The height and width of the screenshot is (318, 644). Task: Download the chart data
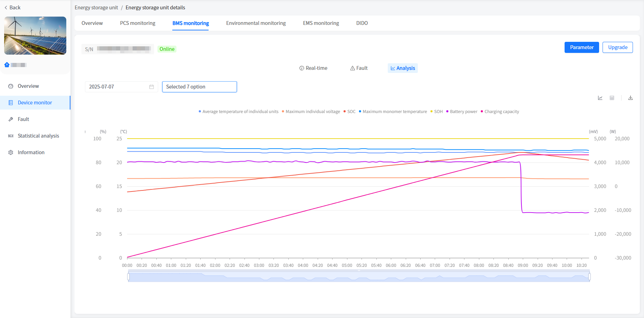[x=631, y=98]
